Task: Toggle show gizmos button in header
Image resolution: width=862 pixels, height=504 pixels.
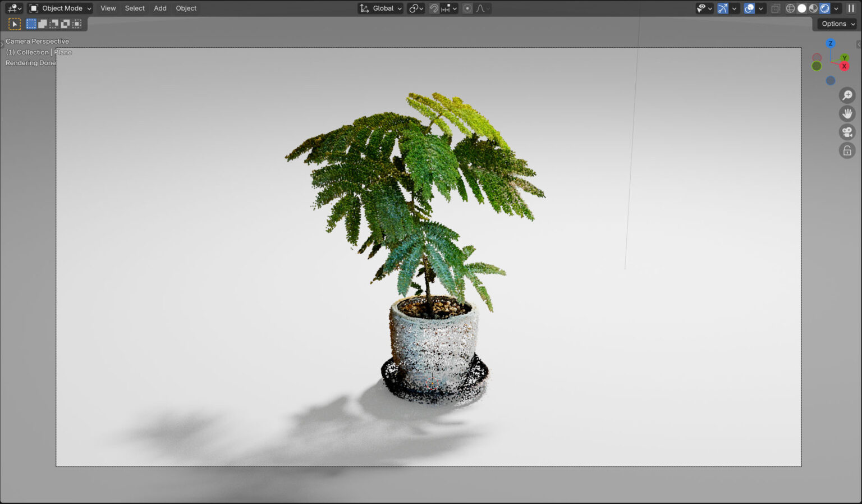Action: pyautogui.click(x=723, y=8)
